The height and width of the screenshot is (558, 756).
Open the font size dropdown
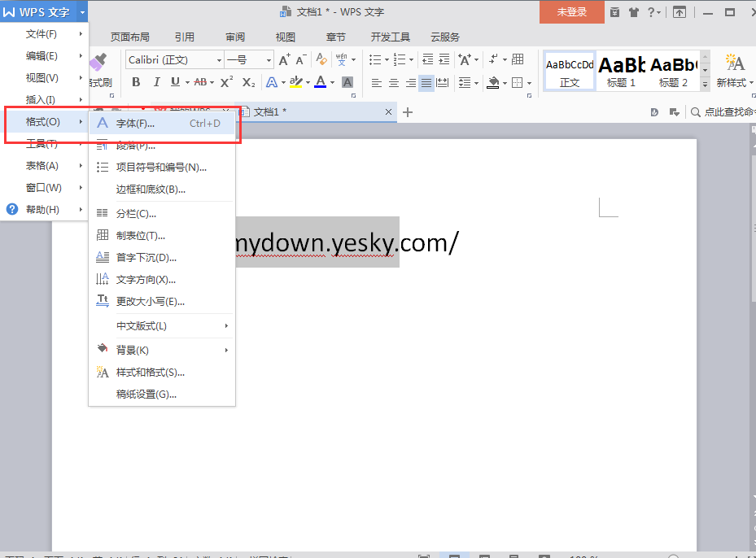coord(269,60)
